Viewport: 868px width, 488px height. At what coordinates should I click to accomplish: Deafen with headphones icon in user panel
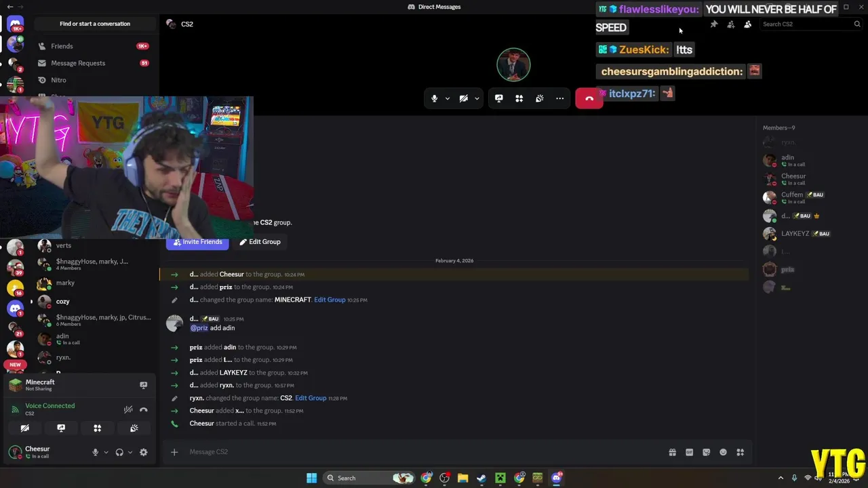119,452
